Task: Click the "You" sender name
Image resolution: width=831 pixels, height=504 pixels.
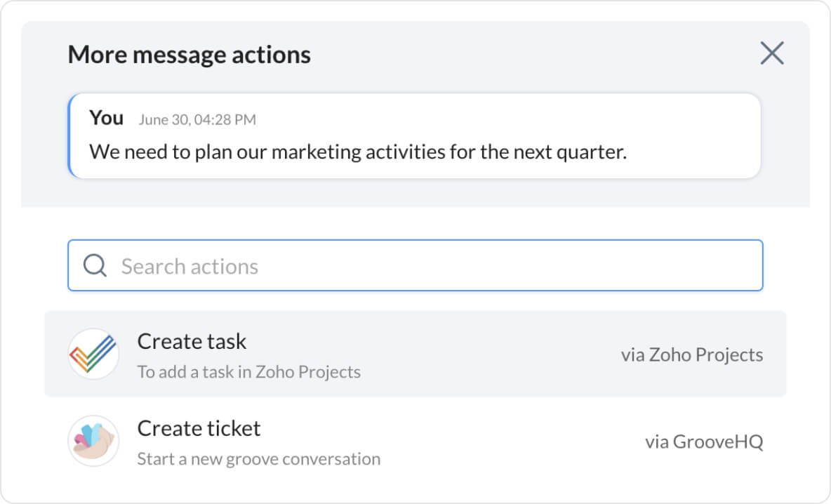Action: pos(106,118)
